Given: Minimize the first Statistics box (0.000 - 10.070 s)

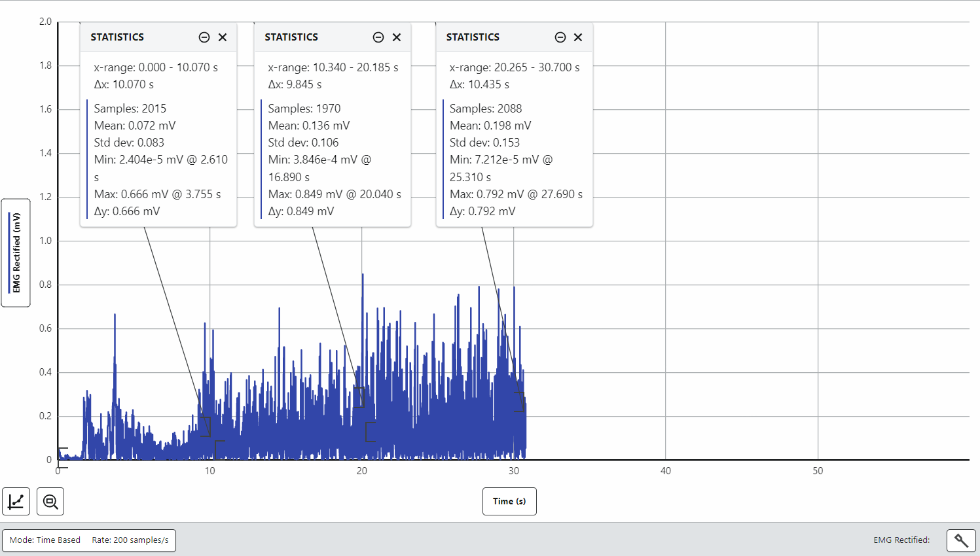Looking at the screenshot, I should (x=204, y=37).
